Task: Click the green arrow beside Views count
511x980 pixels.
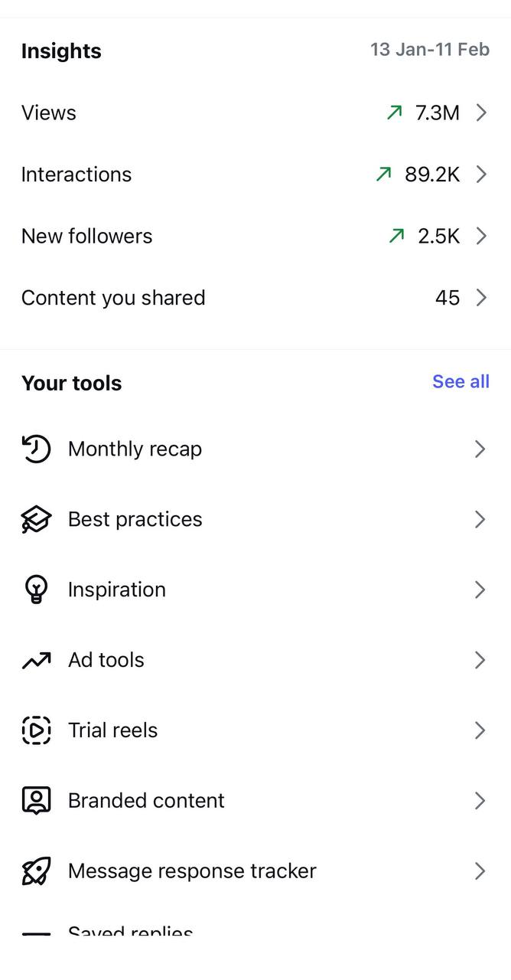Action: 394,113
